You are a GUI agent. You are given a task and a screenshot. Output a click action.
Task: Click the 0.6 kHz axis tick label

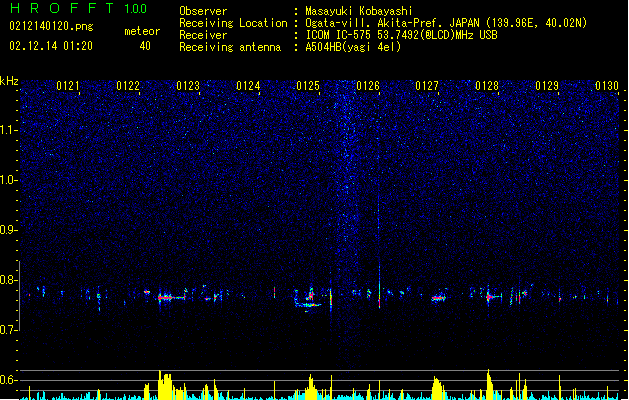[x=9, y=380]
